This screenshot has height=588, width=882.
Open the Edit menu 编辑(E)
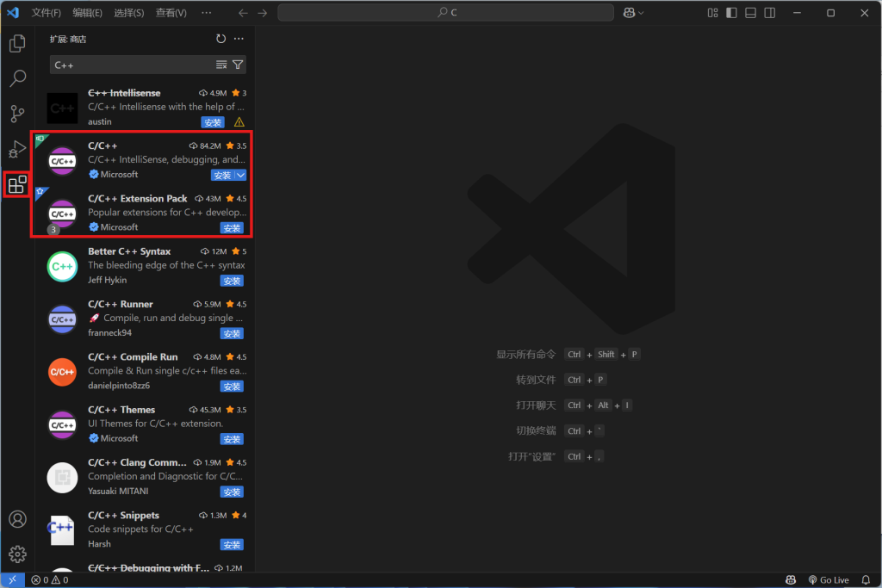[x=87, y=13]
